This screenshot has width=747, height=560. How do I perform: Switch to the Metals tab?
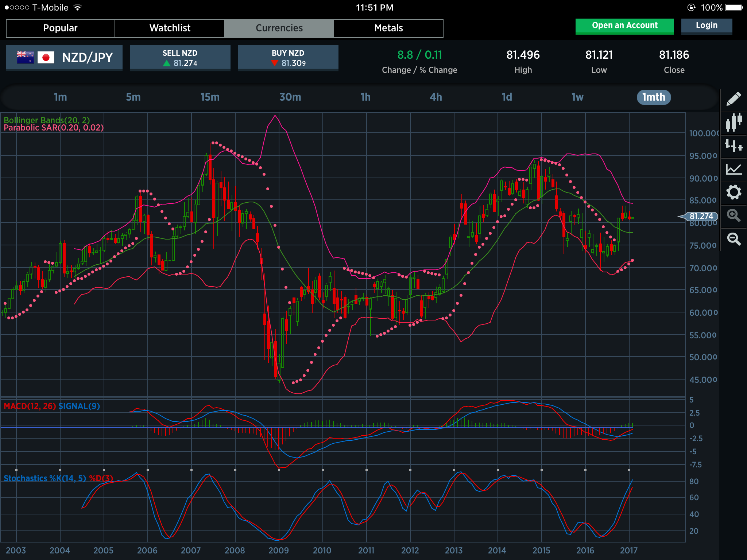tap(389, 28)
